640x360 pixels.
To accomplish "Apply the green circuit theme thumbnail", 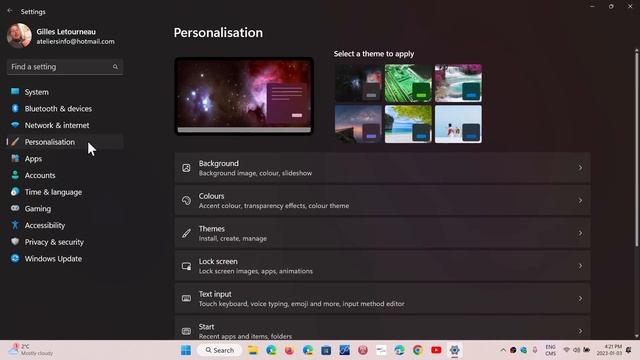I will (408, 83).
